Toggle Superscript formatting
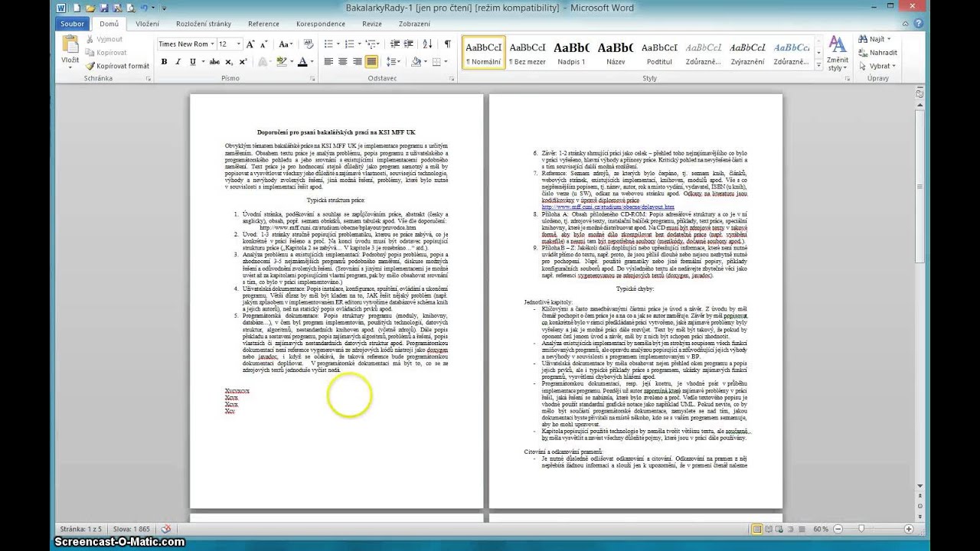 (x=243, y=62)
